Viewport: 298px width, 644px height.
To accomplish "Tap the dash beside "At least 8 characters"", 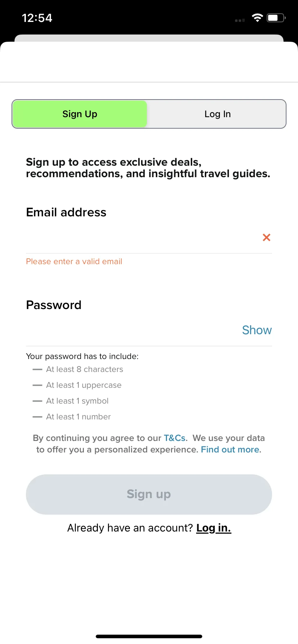I will (37, 369).
